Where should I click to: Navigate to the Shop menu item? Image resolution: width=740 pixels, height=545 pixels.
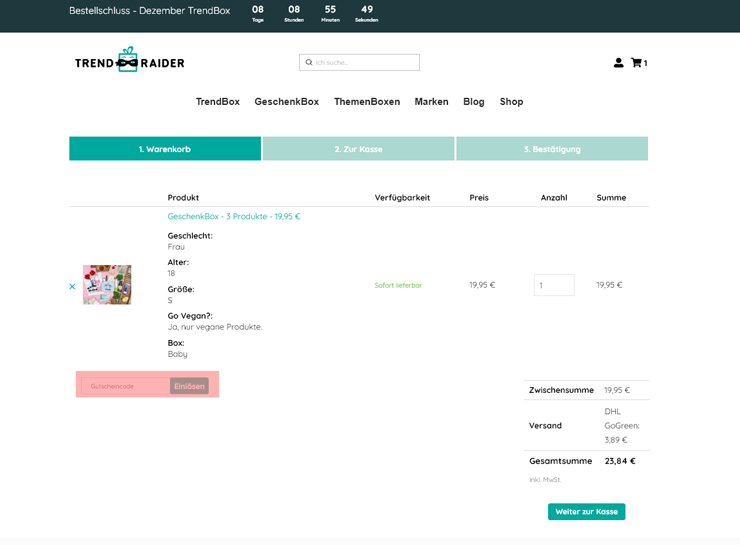click(511, 101)
